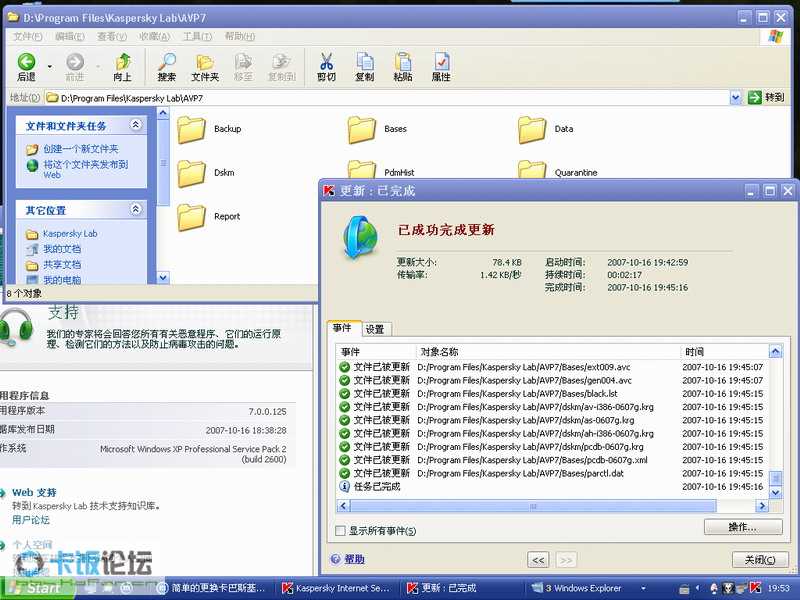Screen dimensions: 800x600
Task: Click the side panel scroll-down arrow
Action: pyautogui.click(x=163, y=278)
